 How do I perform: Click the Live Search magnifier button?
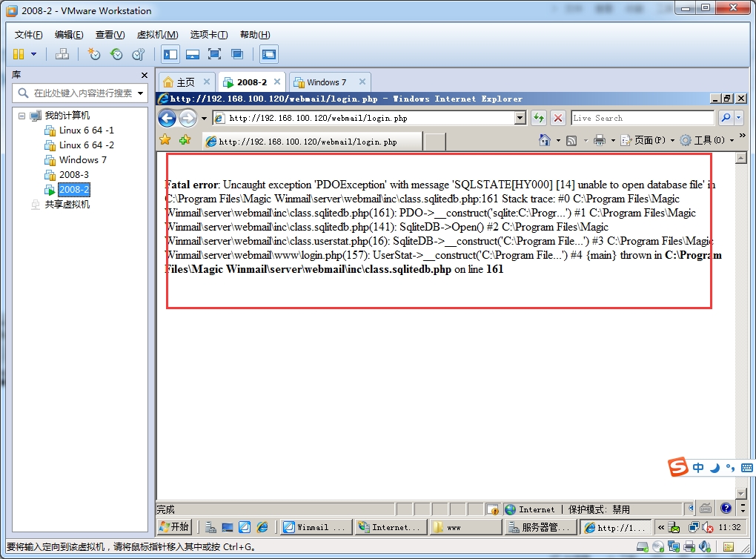click(726, 118)
